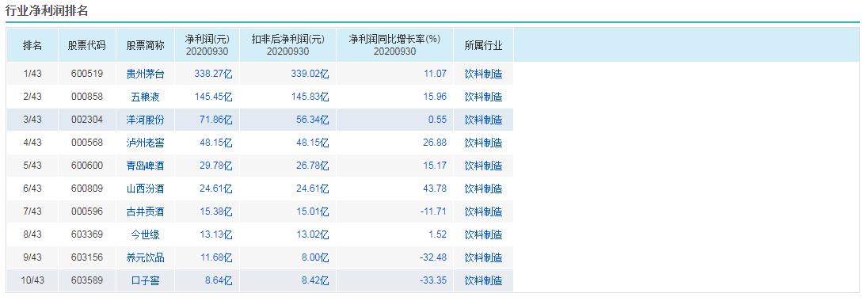Image resolution: width=868 pixels, height=301 pixels.
Task: Click net profit value 15.38亿
Action: pyautogui.click(x=216, y=211)
